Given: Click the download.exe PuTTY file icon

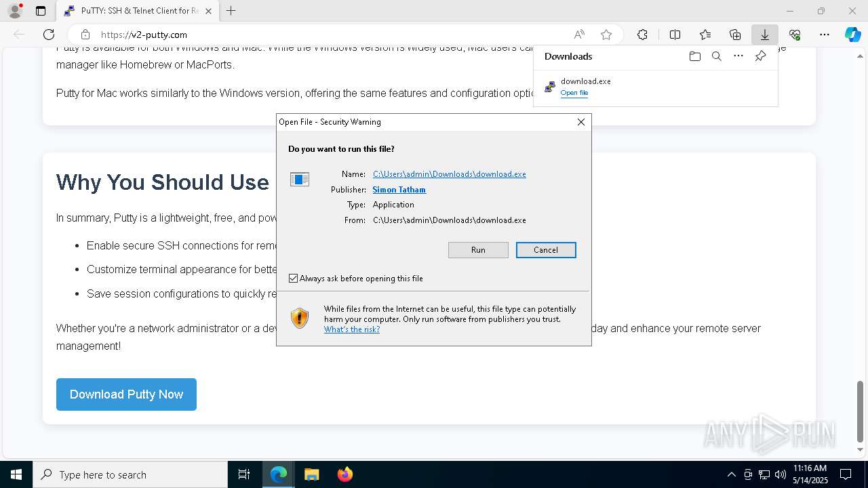Looking at the screenshot, I should [x=550, y=86].
